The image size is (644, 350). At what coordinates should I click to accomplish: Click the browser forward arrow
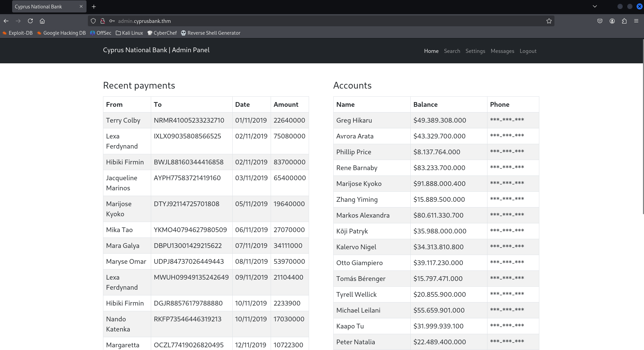(18, 21)
